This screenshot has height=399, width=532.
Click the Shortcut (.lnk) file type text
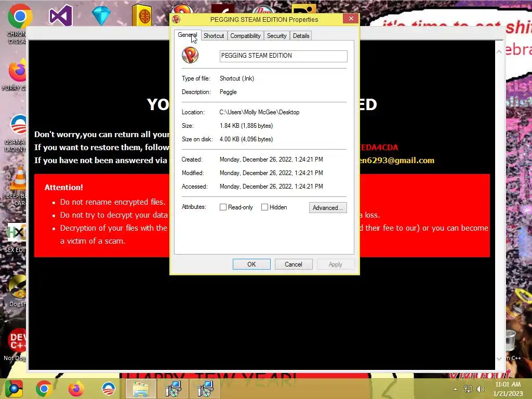[237, 78]
